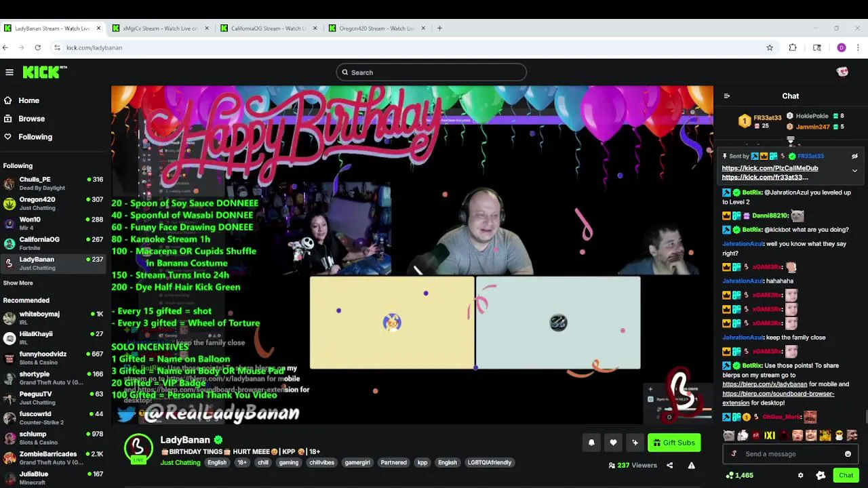
Task: Open the Chulls_PE channel in Following
Action: point(53,183)
